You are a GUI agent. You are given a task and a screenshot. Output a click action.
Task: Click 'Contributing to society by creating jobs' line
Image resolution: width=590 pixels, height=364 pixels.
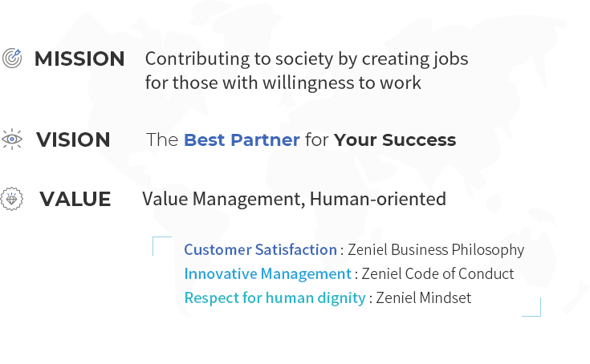[307, 59]
